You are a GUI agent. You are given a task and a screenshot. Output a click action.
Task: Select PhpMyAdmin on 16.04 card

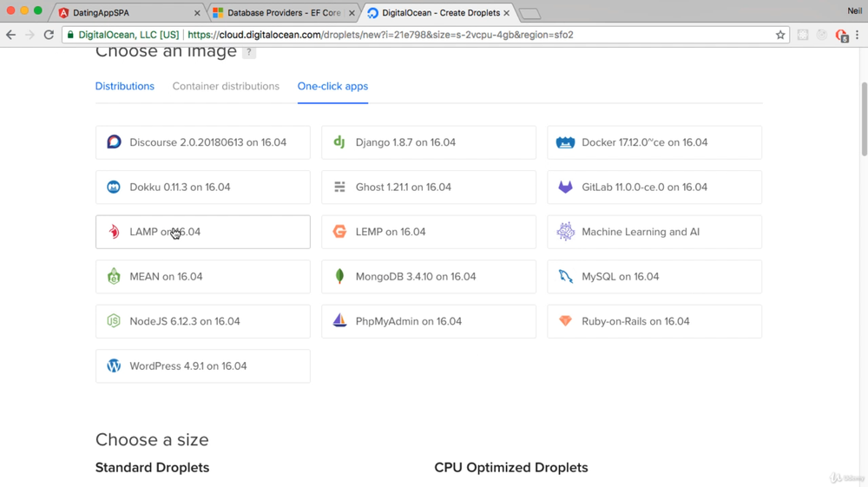coord(429,321)
